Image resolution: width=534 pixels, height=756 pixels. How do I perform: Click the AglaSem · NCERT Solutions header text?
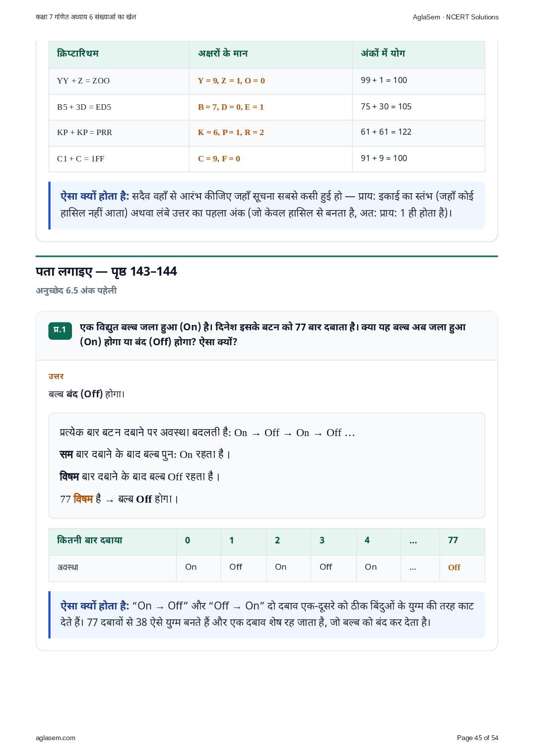click(456, 17)
